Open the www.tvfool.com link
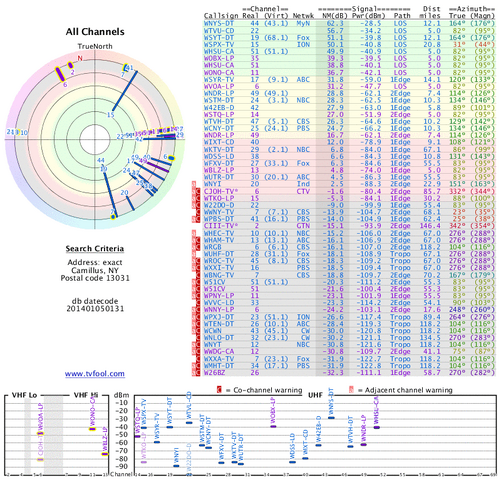This screenshot has height=480, width=501. (95, 374)
